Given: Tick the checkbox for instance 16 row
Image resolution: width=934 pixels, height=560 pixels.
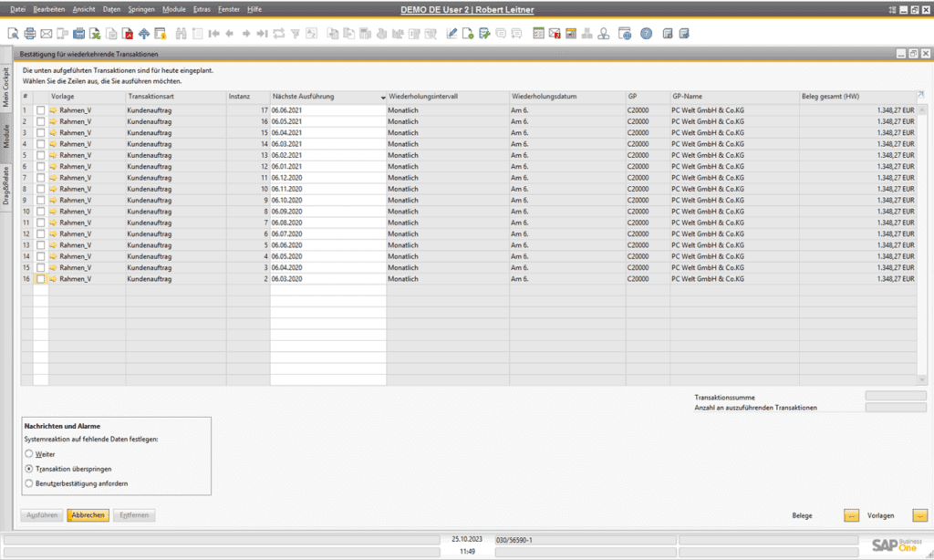Looking at the screenshot, I should 40,121.
